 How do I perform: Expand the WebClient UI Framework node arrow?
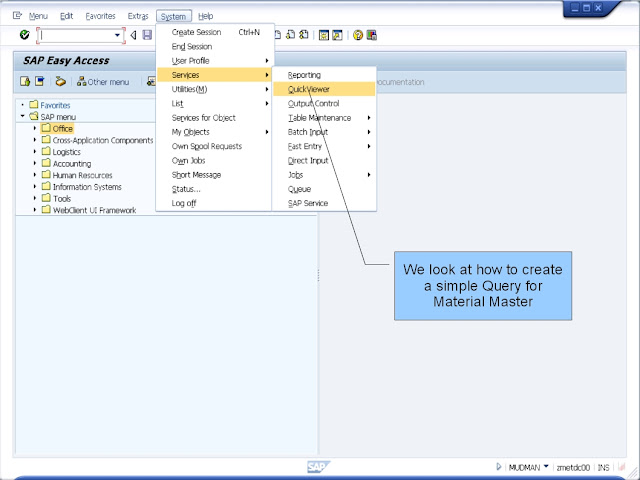(35, 210)
